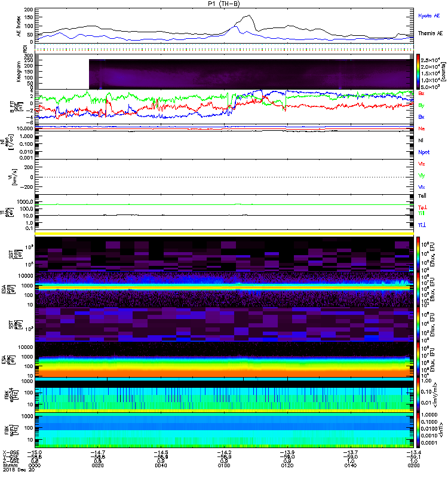Click the ESA ions Eflux color bar
This screenshot has height=478, width=448.
[x=418, y=290]
